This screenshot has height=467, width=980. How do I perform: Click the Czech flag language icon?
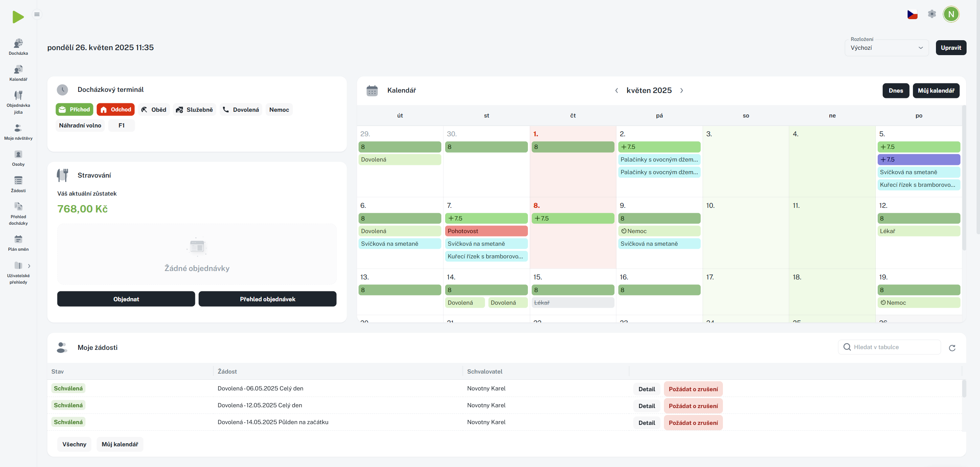click(912, 15)
